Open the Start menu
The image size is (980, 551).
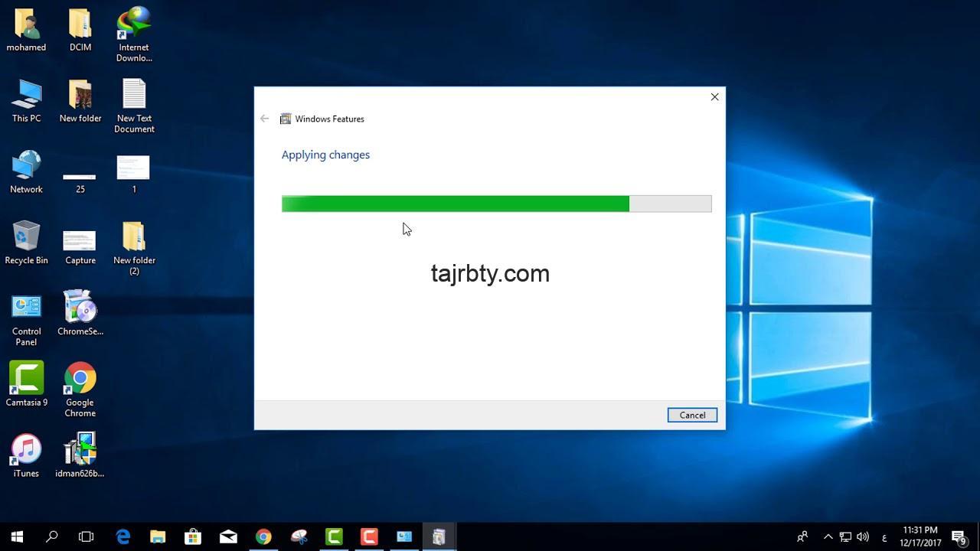click(15, 536)
